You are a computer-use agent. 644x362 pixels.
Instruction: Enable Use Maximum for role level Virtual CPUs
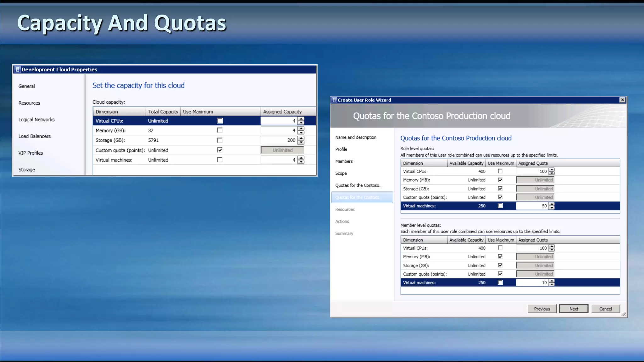point(500,171)
